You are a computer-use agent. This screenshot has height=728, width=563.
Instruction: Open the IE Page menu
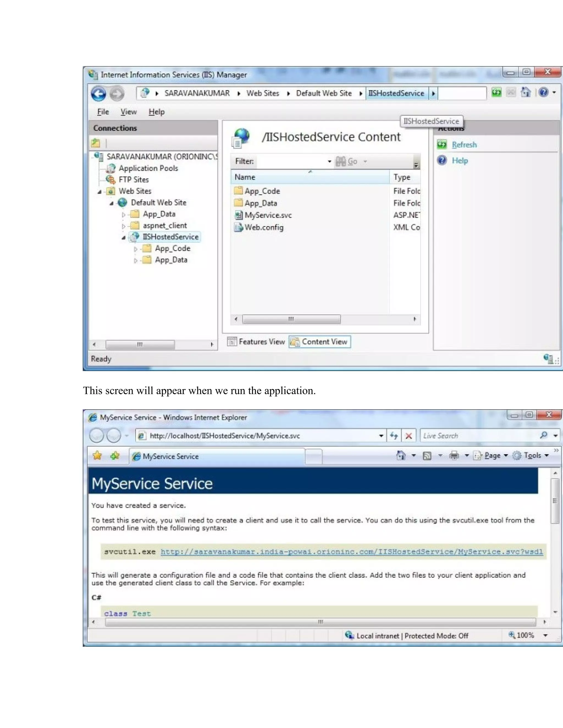coord(491,455)
